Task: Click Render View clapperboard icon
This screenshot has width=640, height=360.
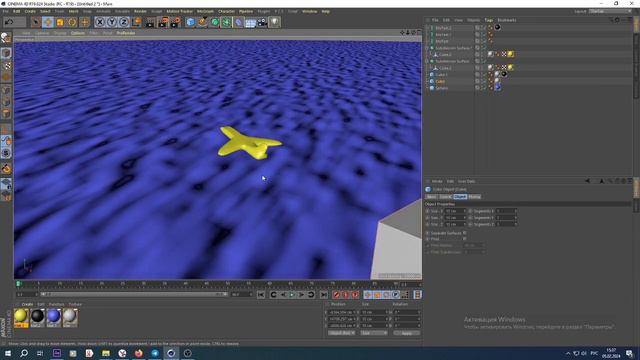Action: click(150, 22)
